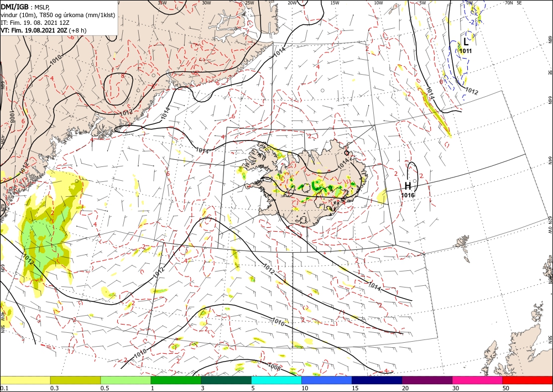
Task: Select the green 1–3 legend swatch
Action: click(176, 380)
